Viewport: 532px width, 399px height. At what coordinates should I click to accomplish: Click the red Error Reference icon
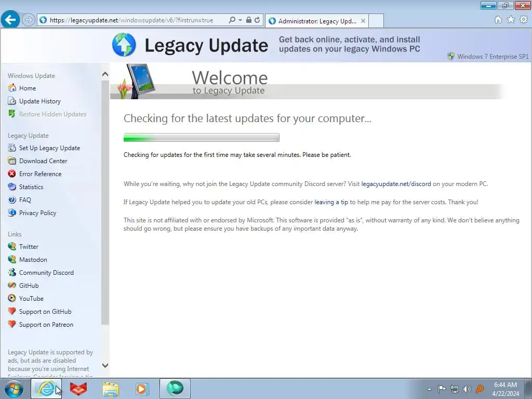pyautogui.click(x=12, y=174)
